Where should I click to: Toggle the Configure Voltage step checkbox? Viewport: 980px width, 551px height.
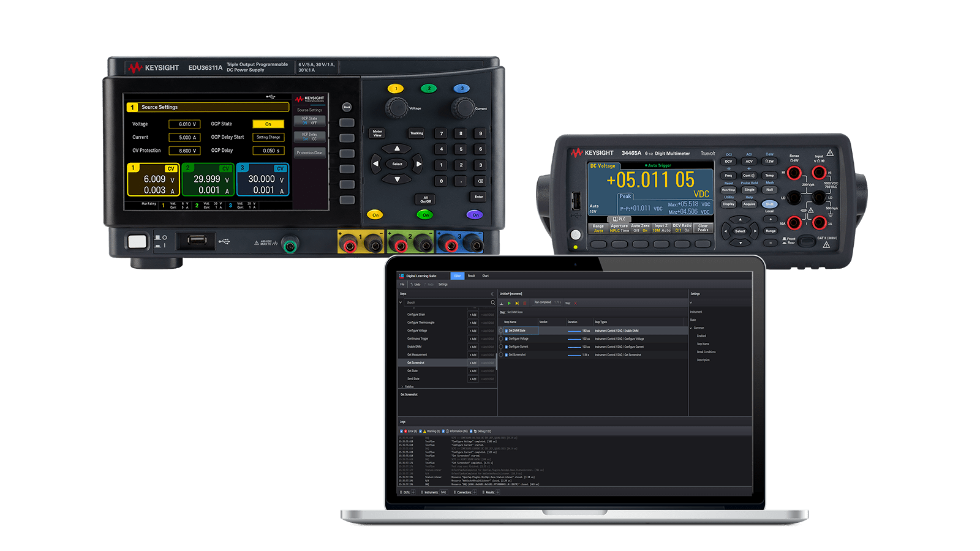coord(507,339)
